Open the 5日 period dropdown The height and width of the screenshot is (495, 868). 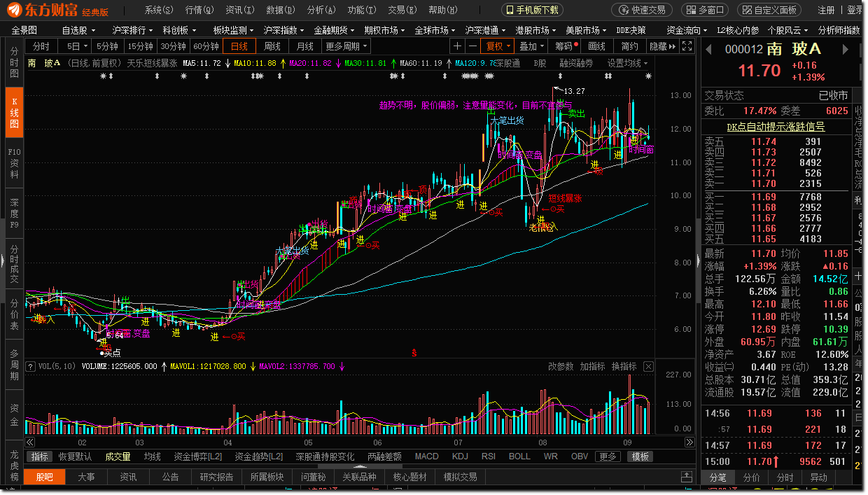76,46
